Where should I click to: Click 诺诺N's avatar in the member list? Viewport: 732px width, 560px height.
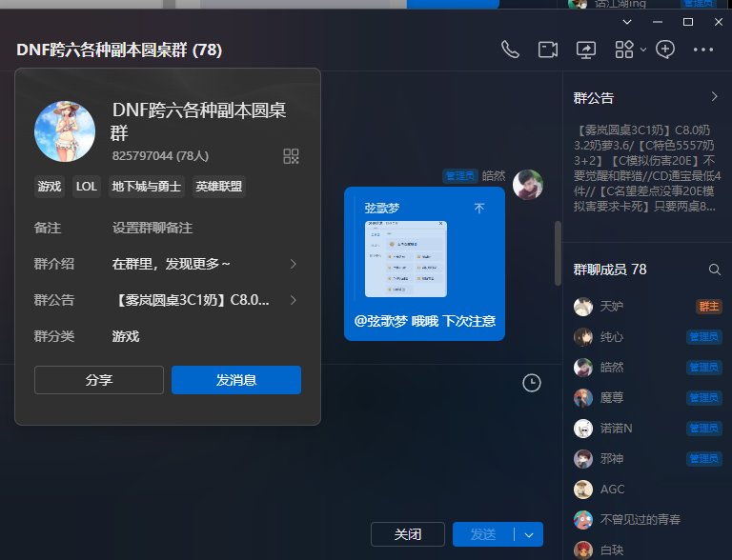[x=583, y=429]
